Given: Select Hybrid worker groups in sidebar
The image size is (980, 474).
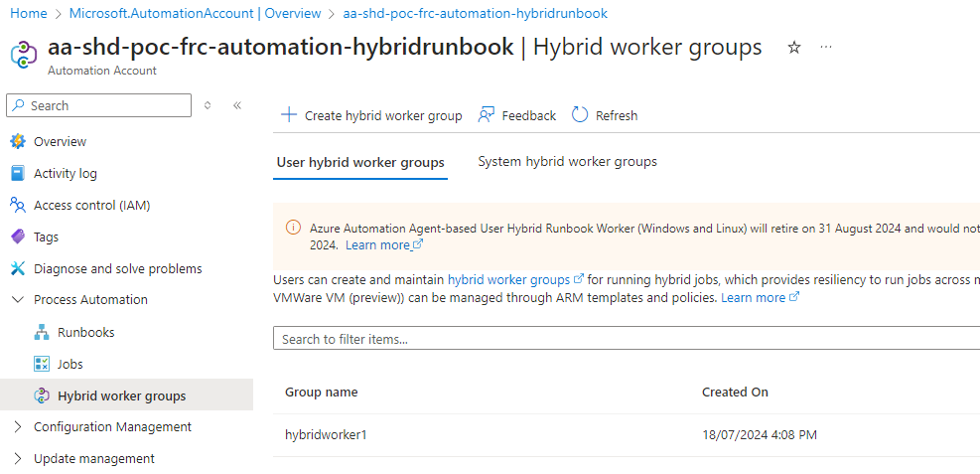Looking at the screenshot, I should pyautogui.click(x=126, y=395).
